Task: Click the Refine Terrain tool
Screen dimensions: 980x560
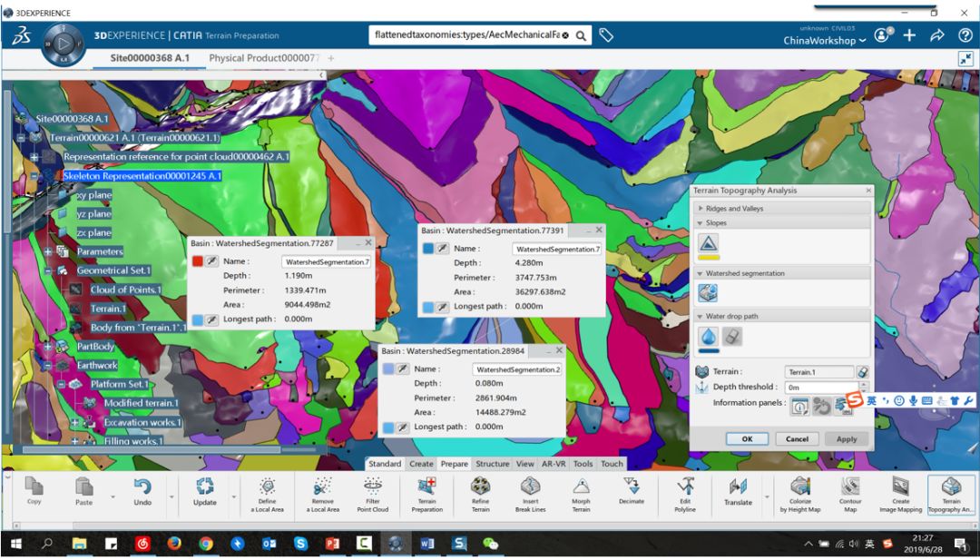Action: (480, 491)
